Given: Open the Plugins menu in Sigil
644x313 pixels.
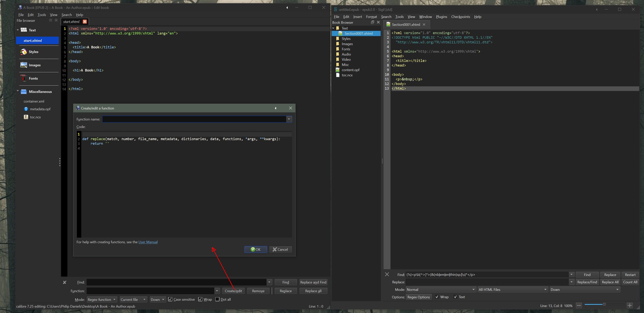Looking at the screenshot, I should (x=441, y=17).
